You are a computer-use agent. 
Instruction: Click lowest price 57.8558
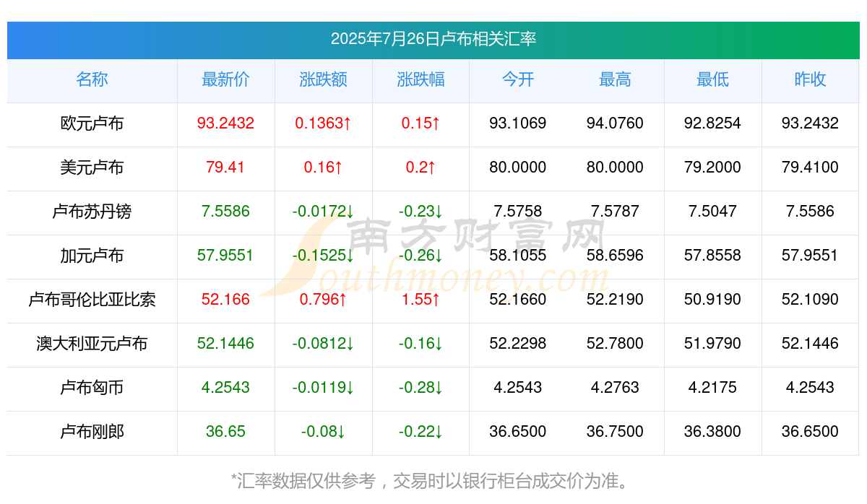click(712, 256)
